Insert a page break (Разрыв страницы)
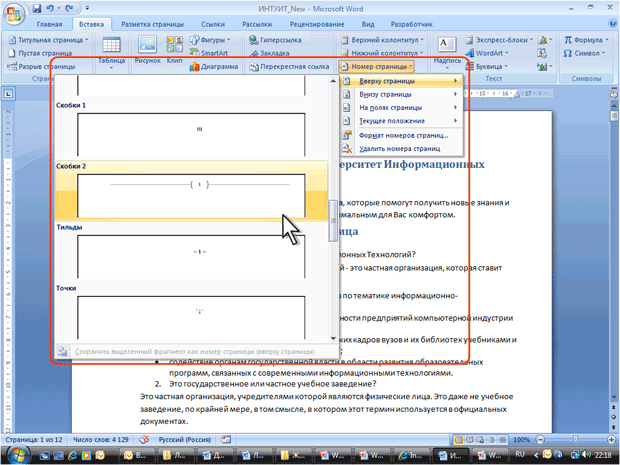 (41, 66)
